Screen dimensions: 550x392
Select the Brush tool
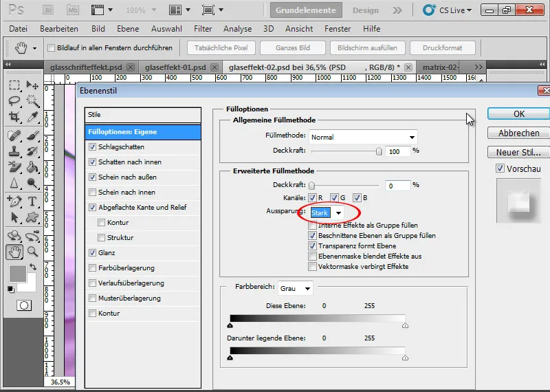coord(32,135)
